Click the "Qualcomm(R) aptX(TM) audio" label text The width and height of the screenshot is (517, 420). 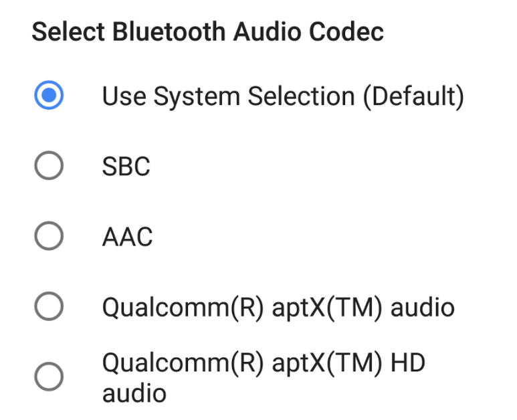point(278,307)
